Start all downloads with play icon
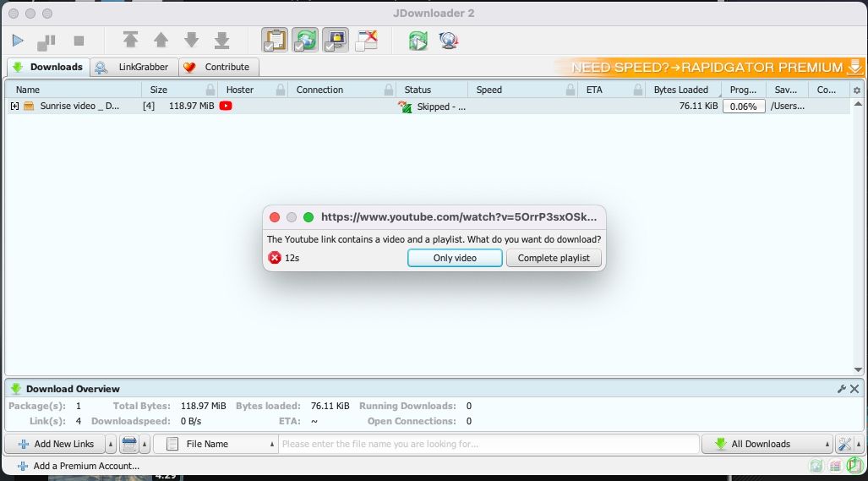 [x=18, y=41]
